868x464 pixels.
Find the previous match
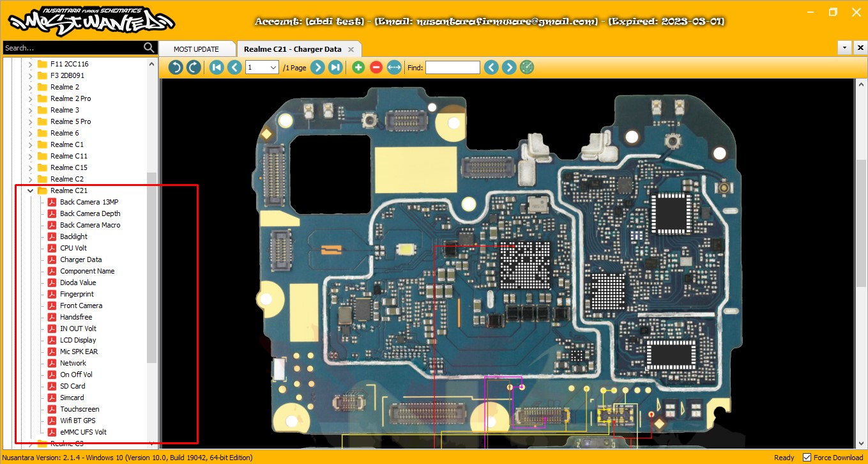tap(491, 67)
